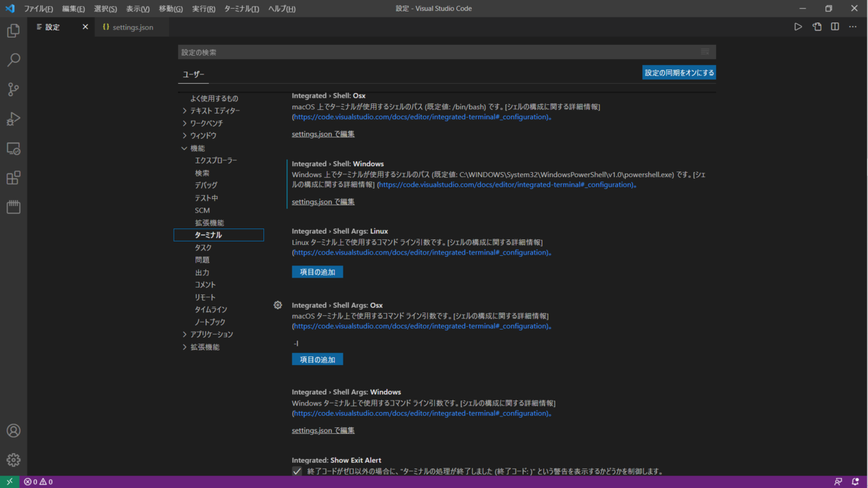868x488 pixels.
Task: Select リモート in settings tree
Action: tap(205, 297)
